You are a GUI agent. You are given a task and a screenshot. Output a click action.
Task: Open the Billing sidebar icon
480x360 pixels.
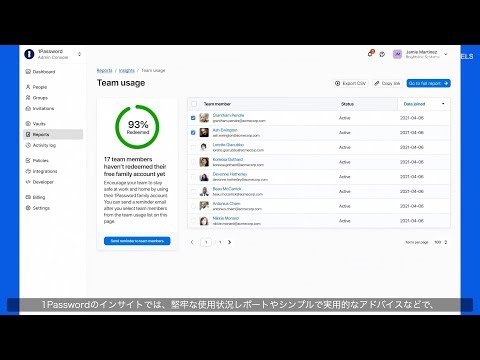point(28,197)
